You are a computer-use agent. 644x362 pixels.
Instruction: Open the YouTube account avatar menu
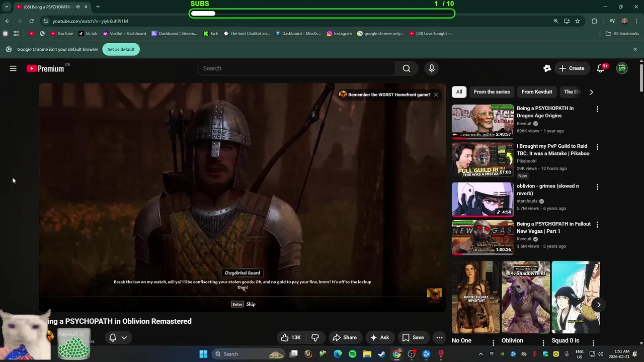tap(622, 68)
